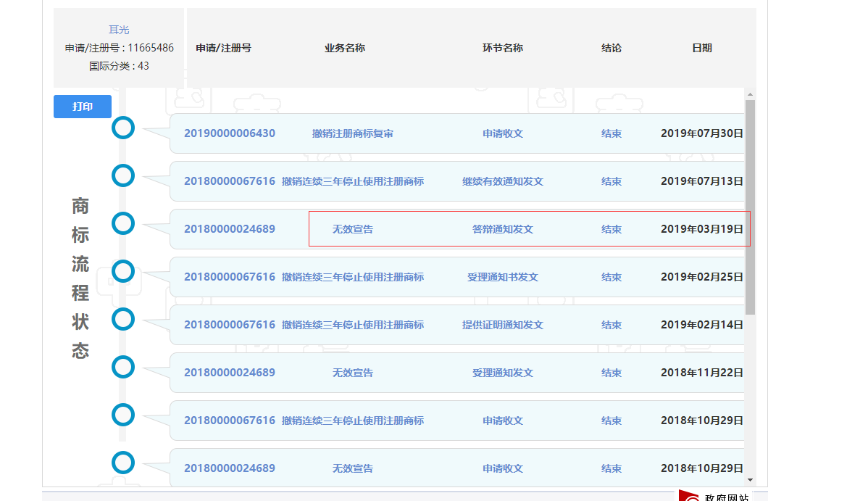This screenshot has height=501, width=868.
Task: Click the 撤销注册商标复审 business name
Action: [353, 133]
